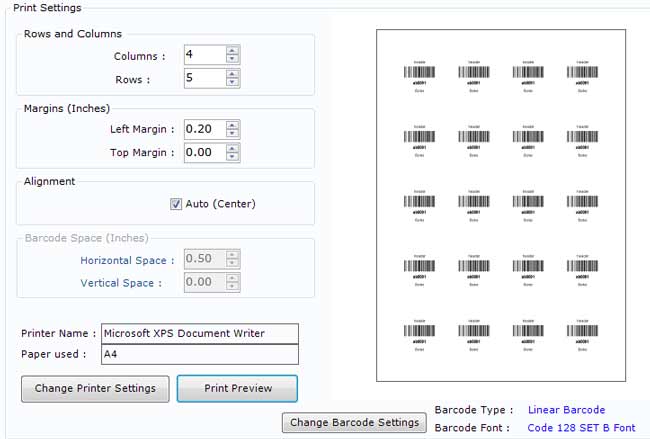Decrease the Columns value with down arrow
Image resolution: width=650 pixels, height=439 pixels.
pyautogui.click(x=232, y=58)
